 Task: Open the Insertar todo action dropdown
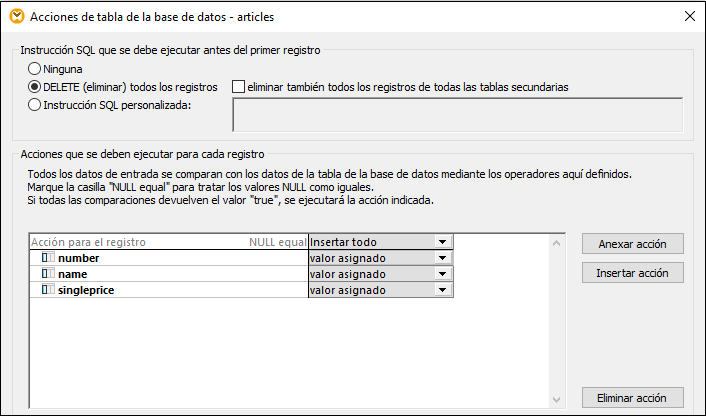point(442,242)
